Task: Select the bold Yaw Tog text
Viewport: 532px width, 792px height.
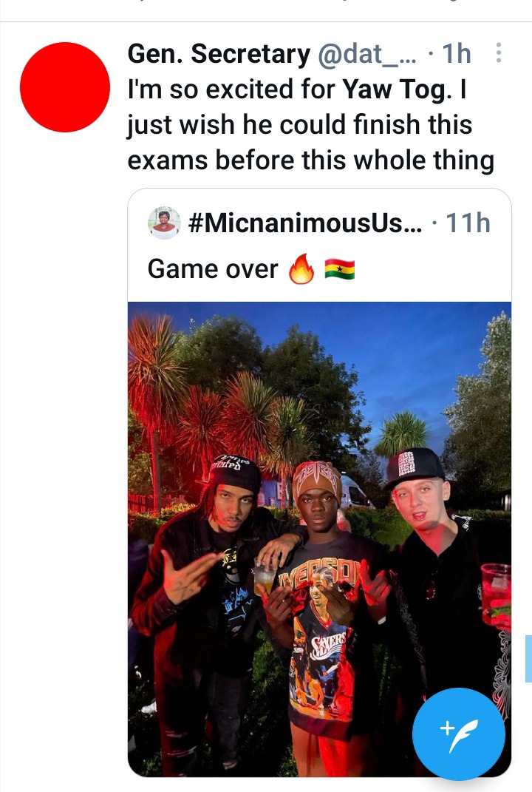Action: tap(398, 90)
